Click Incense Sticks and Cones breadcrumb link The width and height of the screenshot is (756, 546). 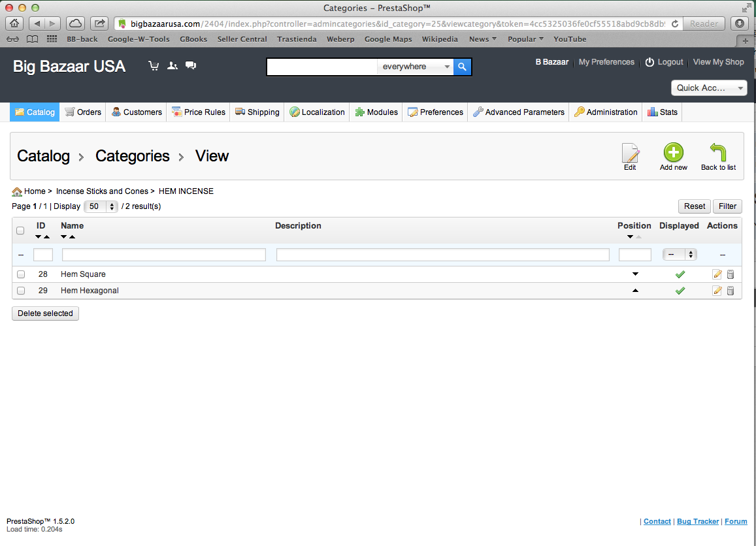click(102, 191)
